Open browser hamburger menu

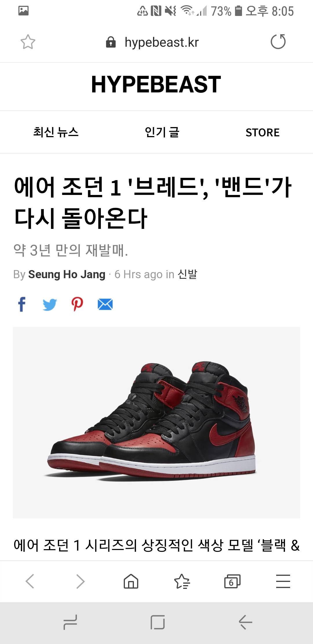tap(283, 581)
